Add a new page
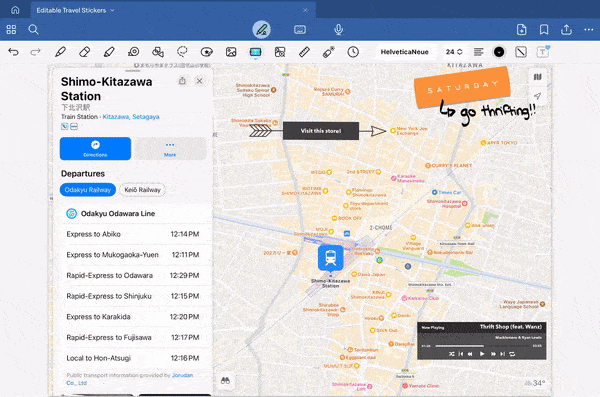 point(522,29)
